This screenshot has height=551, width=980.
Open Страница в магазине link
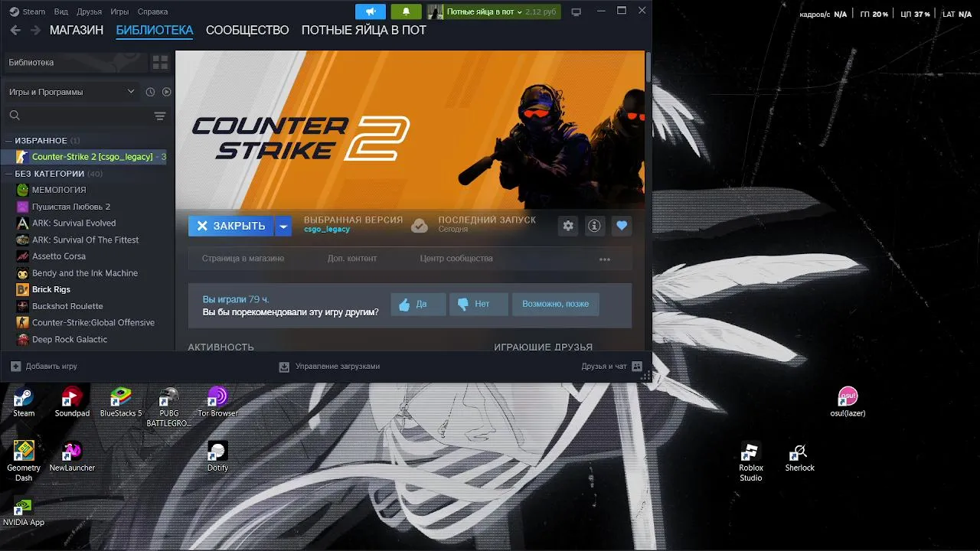click(x=243, y=259)
